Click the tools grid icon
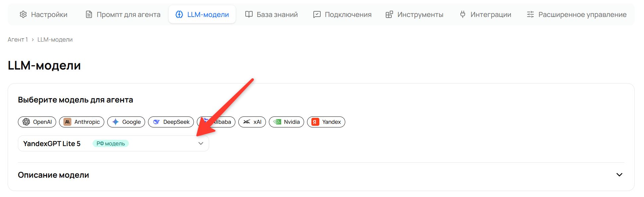The image size is (644, 197). click(389, 14)
